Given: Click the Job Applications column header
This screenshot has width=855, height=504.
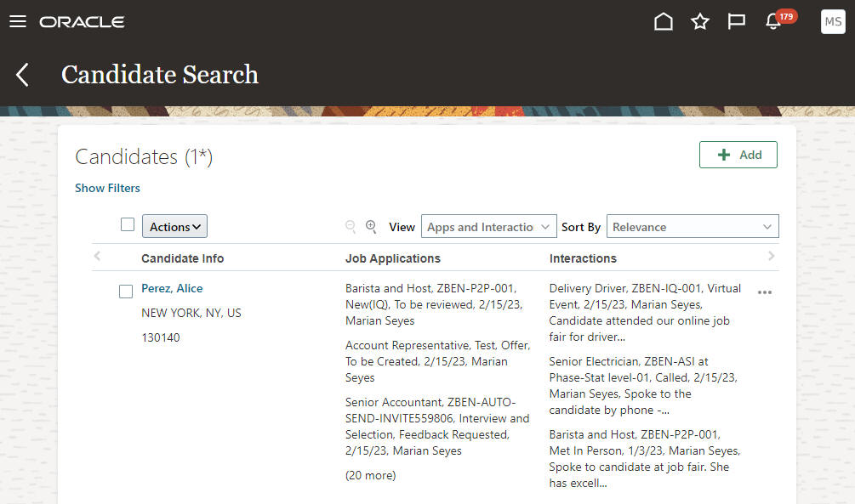Looking at the screenshot, I should coord(393,258).
